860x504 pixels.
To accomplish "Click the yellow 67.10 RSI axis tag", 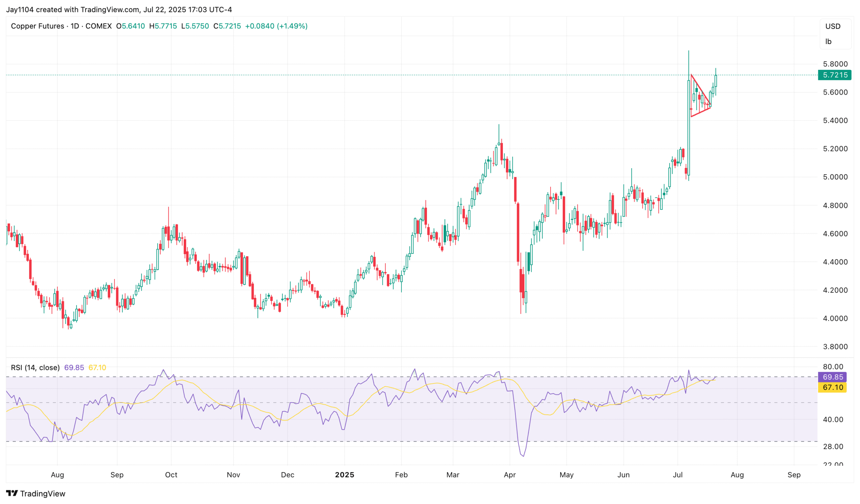I will [832, 387].
